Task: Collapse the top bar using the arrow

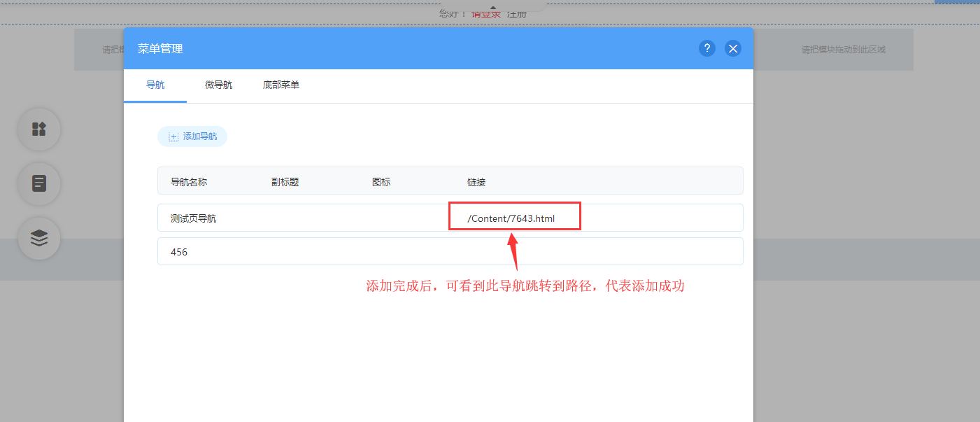Action: click(x=492, y=7)
